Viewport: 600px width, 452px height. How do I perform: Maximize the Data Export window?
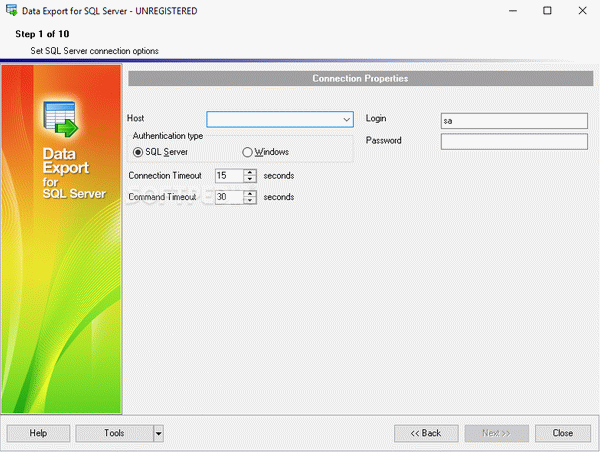tap(547, 11)
